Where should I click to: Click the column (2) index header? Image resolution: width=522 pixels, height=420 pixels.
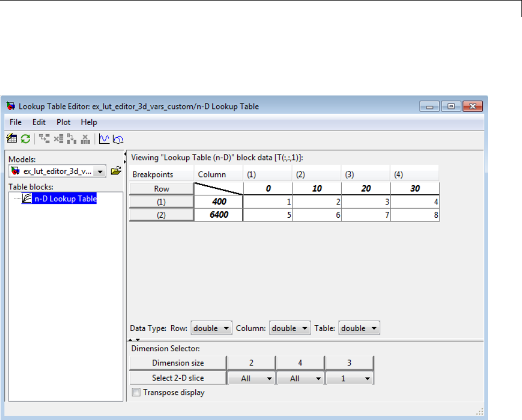click(x=317, y=174)
